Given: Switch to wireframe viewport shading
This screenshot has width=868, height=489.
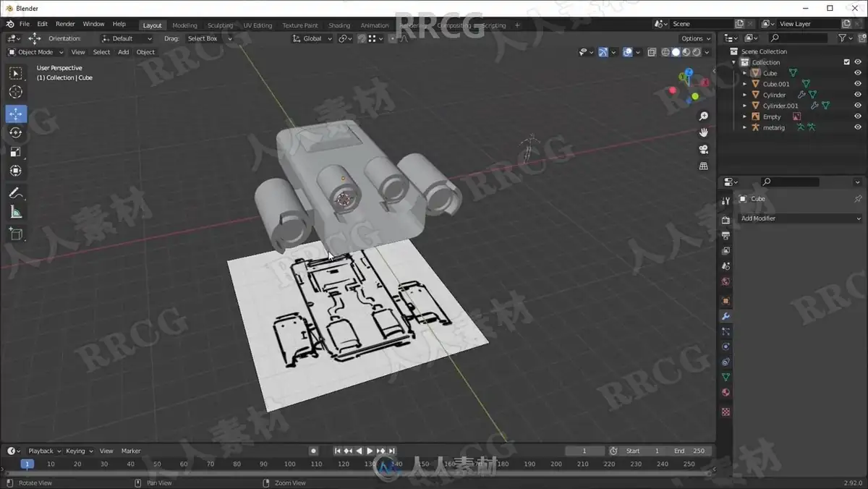Looking at the screenshot, I should pyautogui.click(x=665, y=52).
